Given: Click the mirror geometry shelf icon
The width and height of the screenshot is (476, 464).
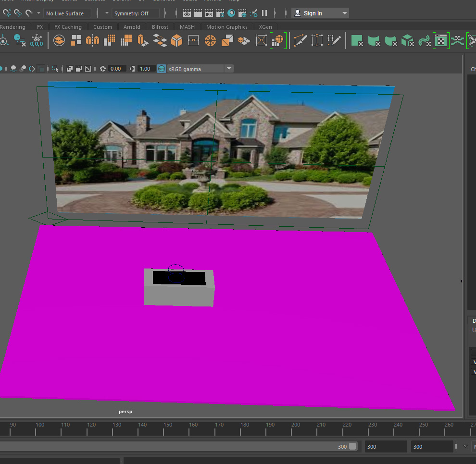Looking at the screenshot, I should click(93, 40).
